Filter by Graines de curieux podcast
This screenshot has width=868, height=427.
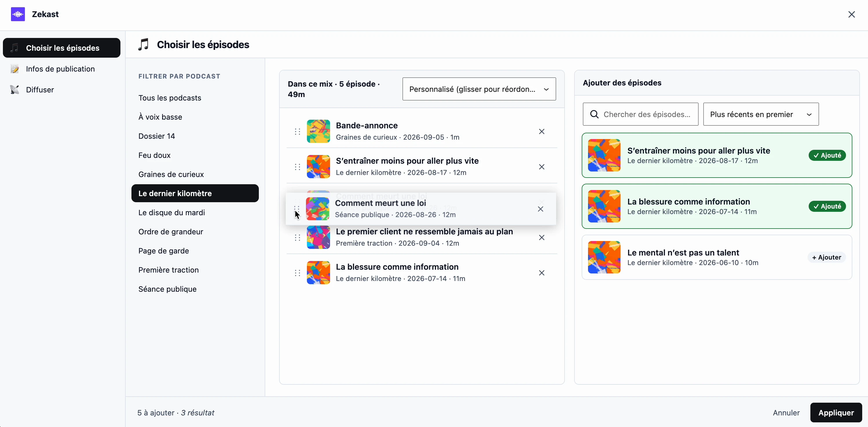195,174
